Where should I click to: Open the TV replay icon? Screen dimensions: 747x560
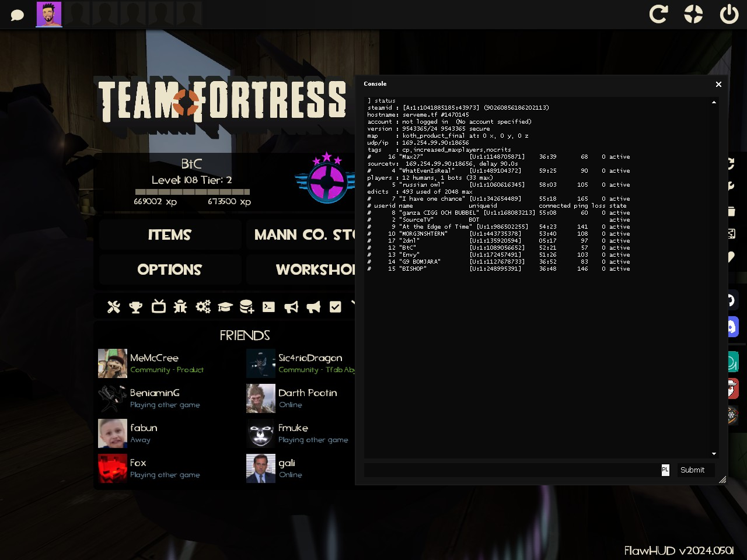pyautogui.click(x=158, y=307)
